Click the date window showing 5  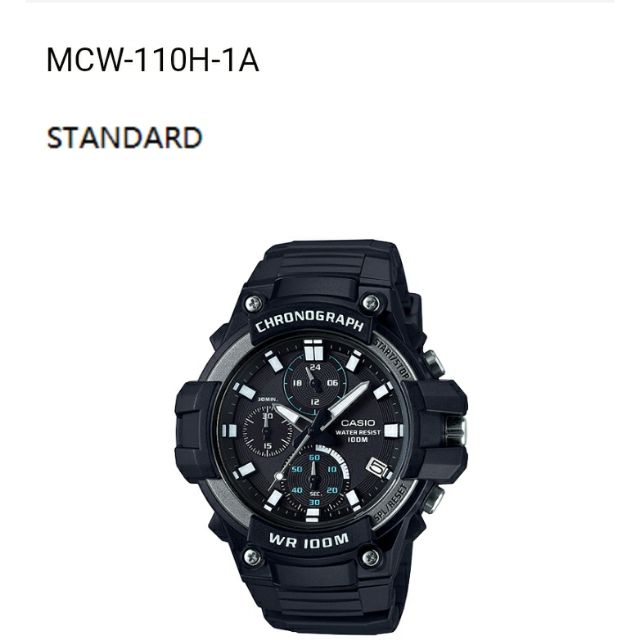[x=378, y=469]
